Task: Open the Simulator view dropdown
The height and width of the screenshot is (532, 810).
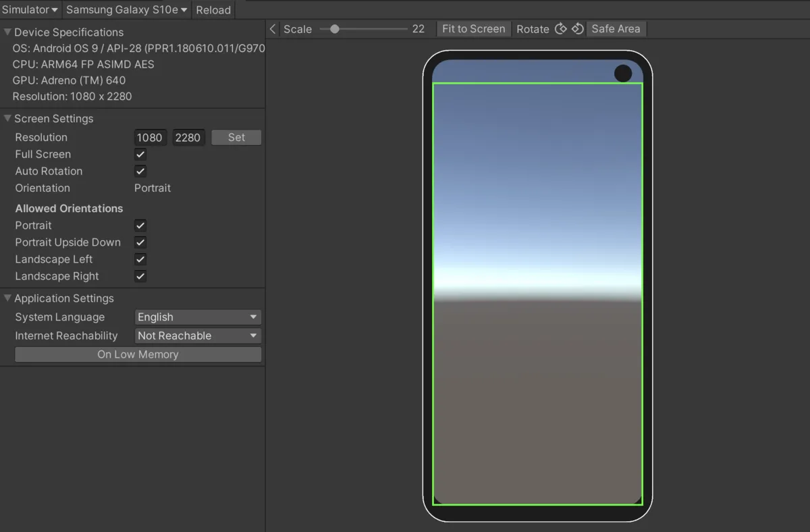Action: pos(30,10)
